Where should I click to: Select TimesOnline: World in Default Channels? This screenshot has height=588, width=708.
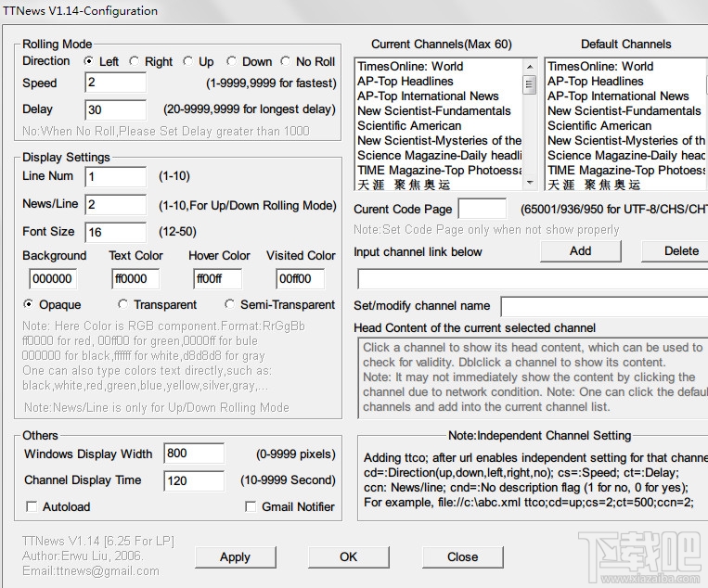[x=627, y=67]
